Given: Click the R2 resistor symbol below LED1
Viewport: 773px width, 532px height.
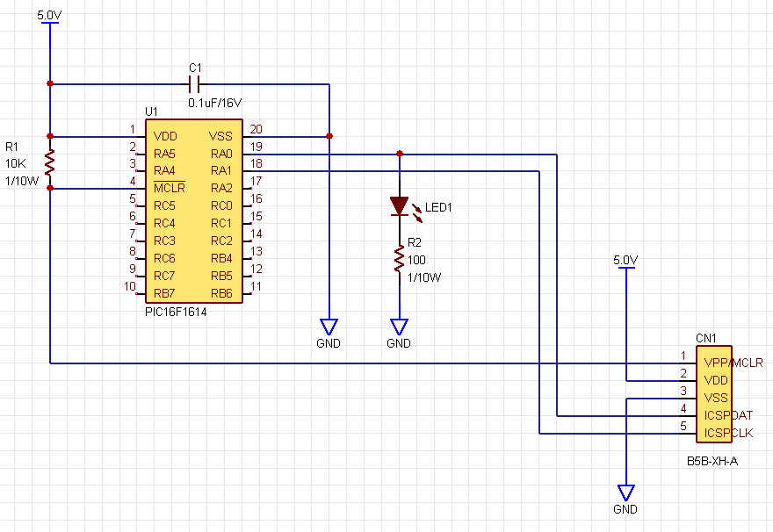Looking at the screenshot, I should pos(400,260).
